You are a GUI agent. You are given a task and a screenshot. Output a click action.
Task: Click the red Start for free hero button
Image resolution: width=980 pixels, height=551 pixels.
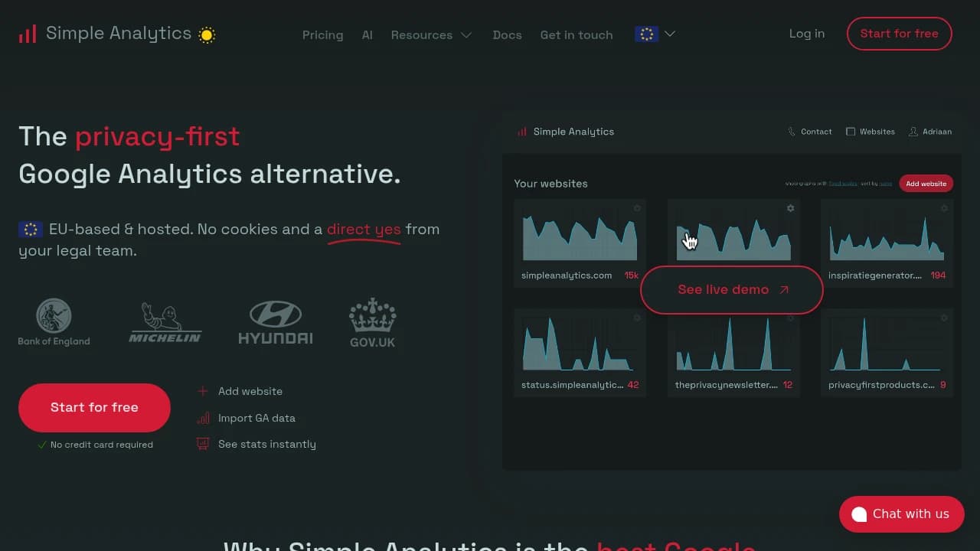coord(94,407)
